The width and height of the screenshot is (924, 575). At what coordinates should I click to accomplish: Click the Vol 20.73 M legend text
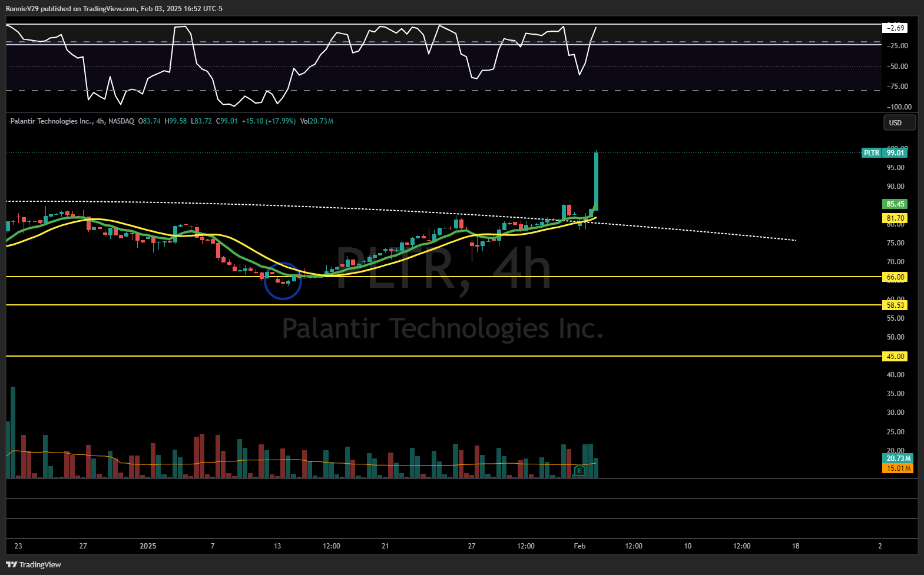(x=317, y=121)
